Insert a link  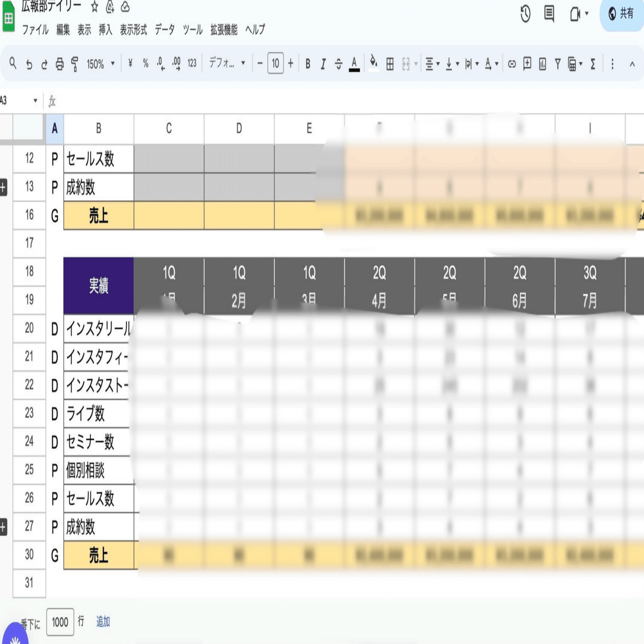(512, 64)
